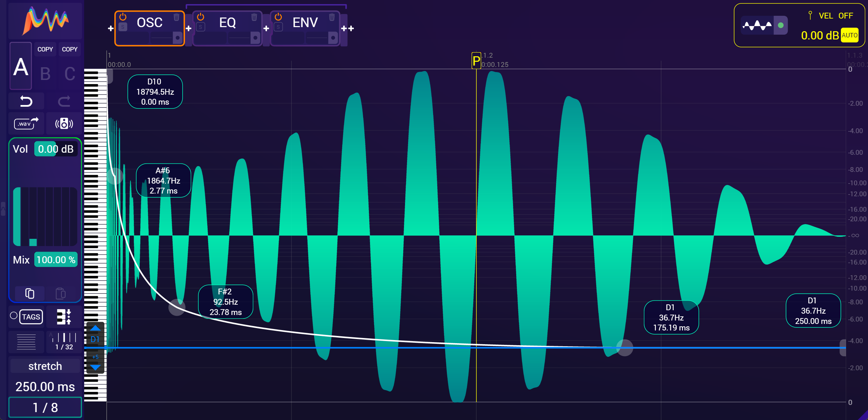Click the D10 18794.5Hz start point tooltip
Viewport: 868px width, 420px height.
[155, 92]
